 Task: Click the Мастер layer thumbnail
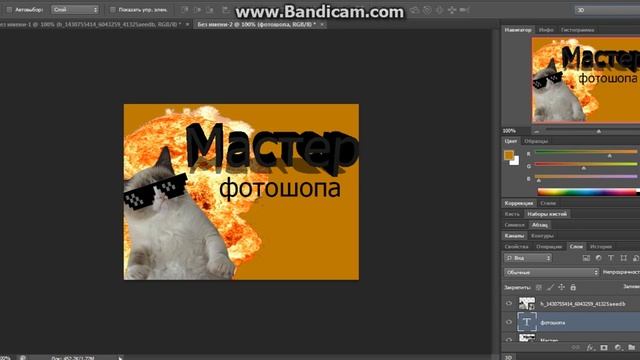point(527,338)
